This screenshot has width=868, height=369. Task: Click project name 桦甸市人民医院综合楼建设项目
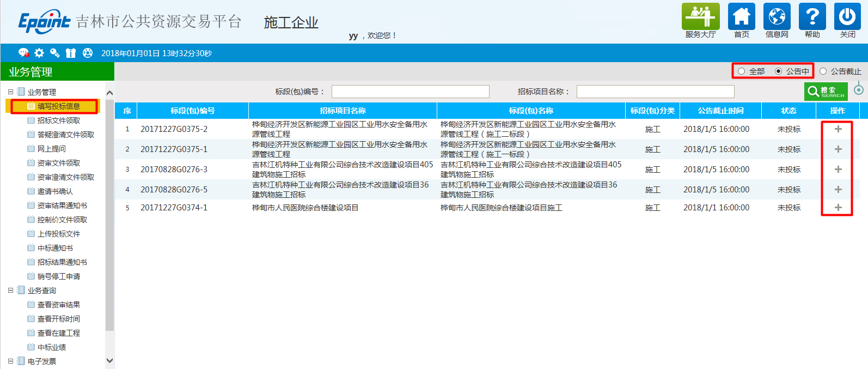point(305,208)
